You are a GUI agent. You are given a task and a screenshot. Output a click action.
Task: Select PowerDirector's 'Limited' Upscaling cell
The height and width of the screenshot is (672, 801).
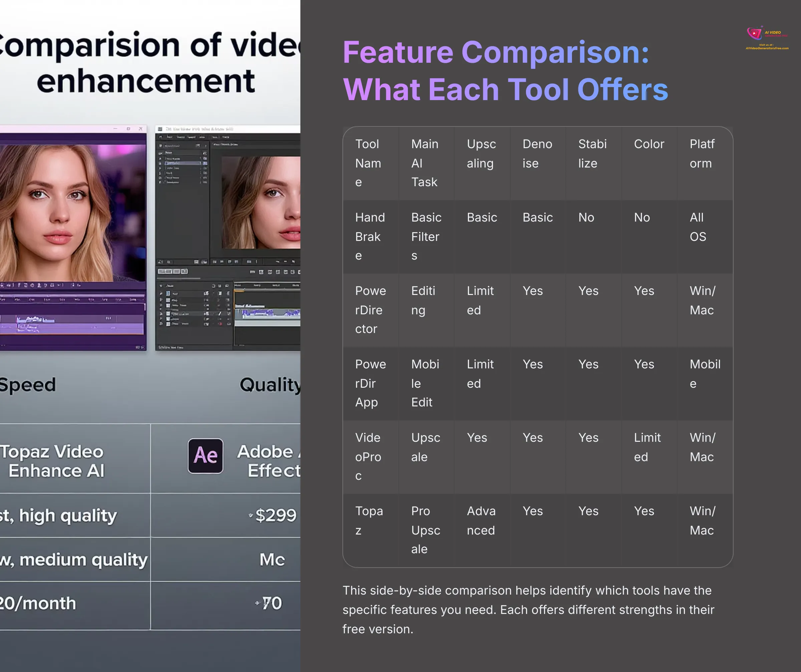pos(482,310)
